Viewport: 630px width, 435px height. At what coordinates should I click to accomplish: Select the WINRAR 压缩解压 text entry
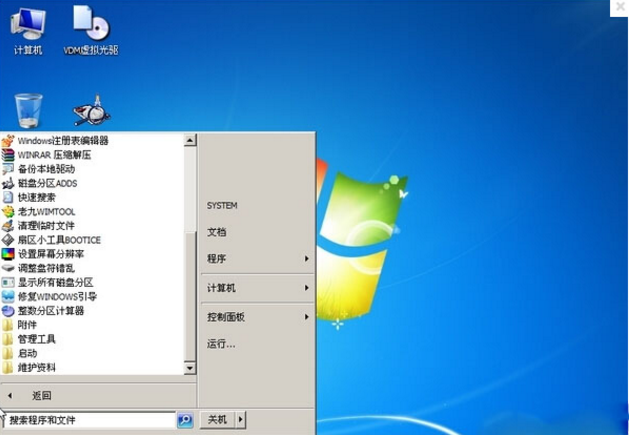[54, 155]
